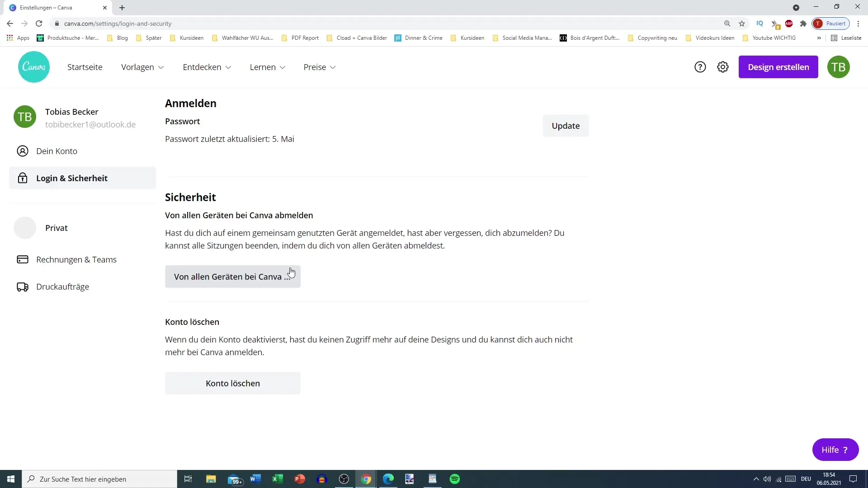Open the Canva logo home link
This screenshot has height=488, width=868.
tap(34, 67)
